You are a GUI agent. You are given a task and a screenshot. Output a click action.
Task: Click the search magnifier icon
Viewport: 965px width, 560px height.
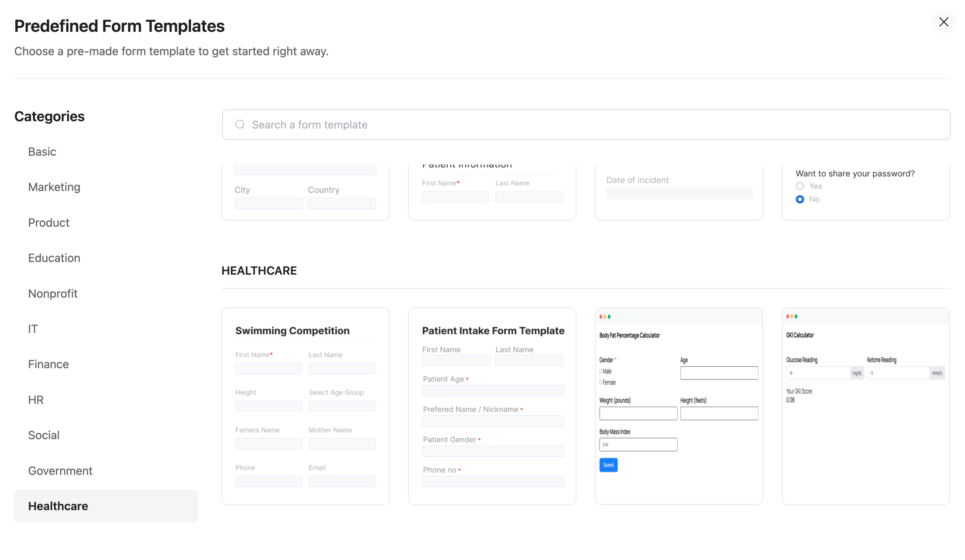pyautogui.click(x=240, y=124)
